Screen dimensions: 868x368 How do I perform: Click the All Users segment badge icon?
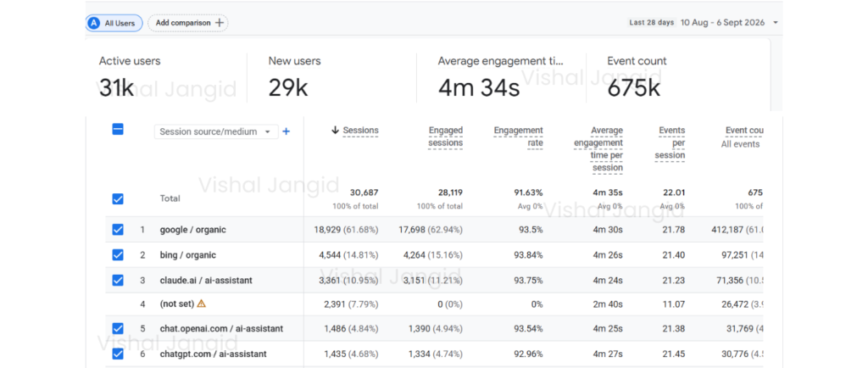click(94, 23)
